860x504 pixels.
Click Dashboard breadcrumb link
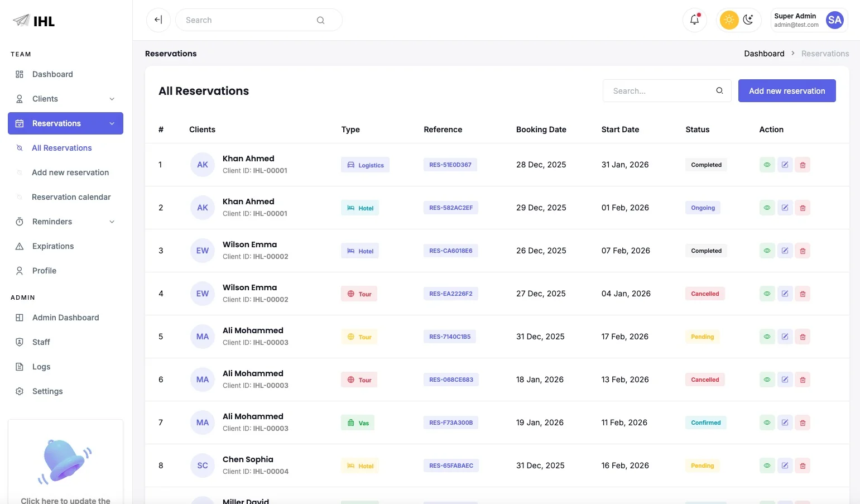pyautogui.click(x=764, y=54)
